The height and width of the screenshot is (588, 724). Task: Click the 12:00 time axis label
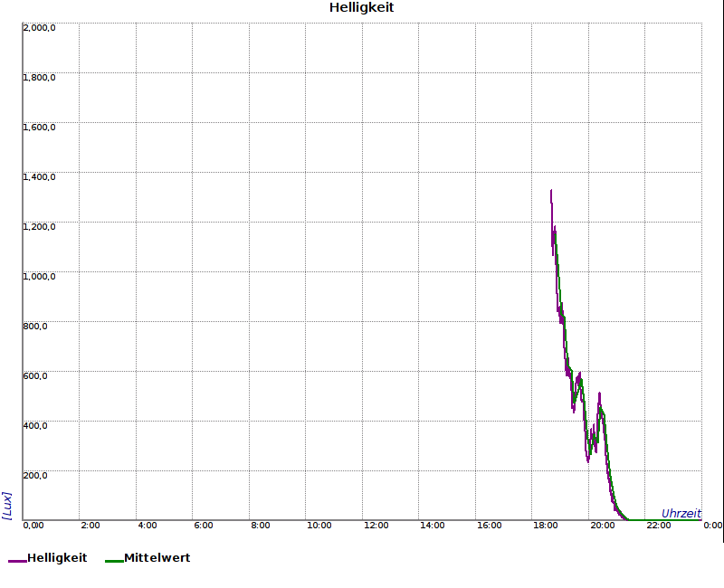click(x=376, y=526)
